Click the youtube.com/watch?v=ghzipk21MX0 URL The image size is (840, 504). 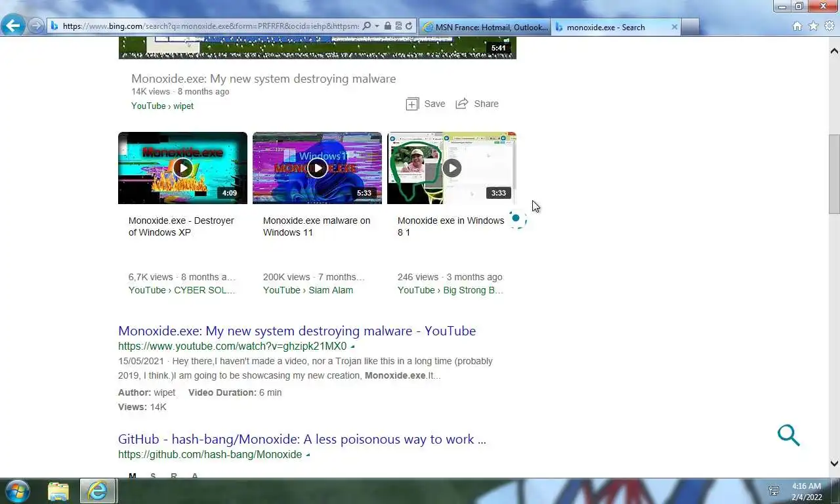(x=232, y=346)
